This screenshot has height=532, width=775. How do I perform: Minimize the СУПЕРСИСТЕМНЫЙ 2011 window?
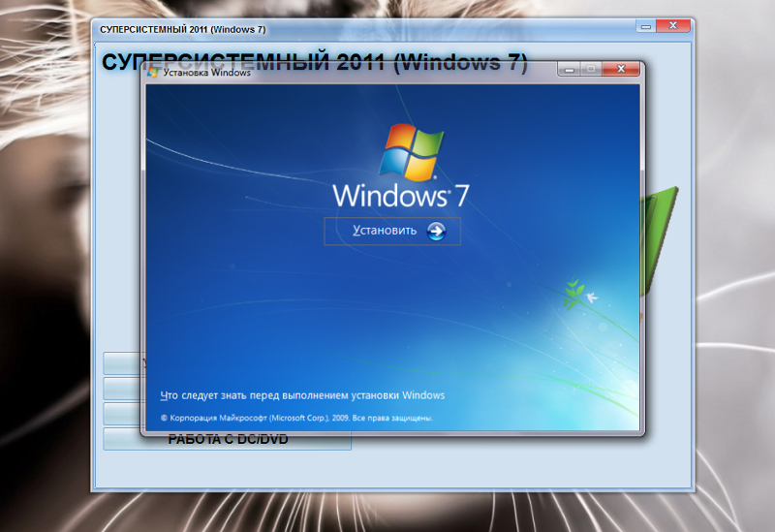point(646,26)
